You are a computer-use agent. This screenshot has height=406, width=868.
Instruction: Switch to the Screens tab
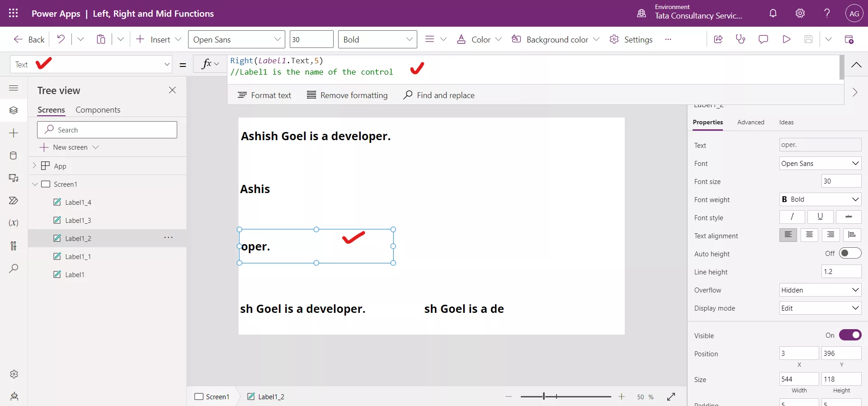tap(51, 110)
